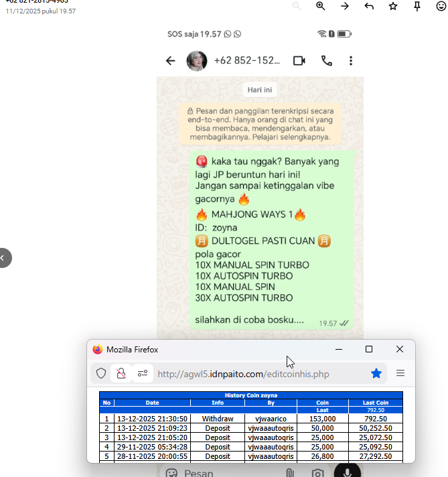The width and height of the screenshot is (448, 477).
Task: Start a voice call with phone icon
Action: tap(327, 61)
